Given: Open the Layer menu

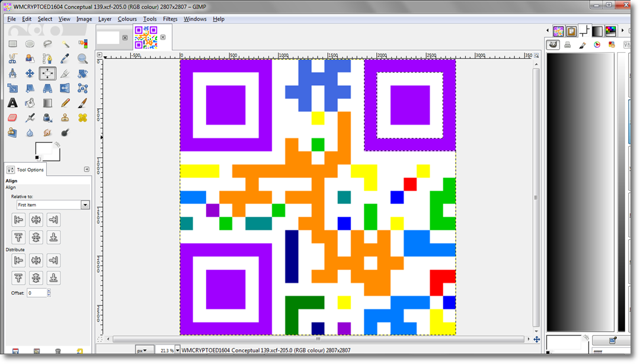Looking at the screenshot, I should point(105,19).
